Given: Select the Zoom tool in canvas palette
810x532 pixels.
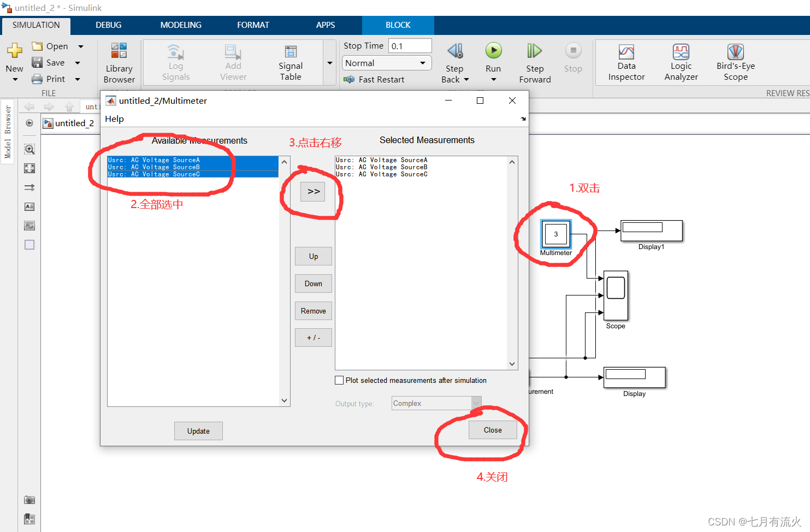Looking at the screenshot, I should point(29,149).
